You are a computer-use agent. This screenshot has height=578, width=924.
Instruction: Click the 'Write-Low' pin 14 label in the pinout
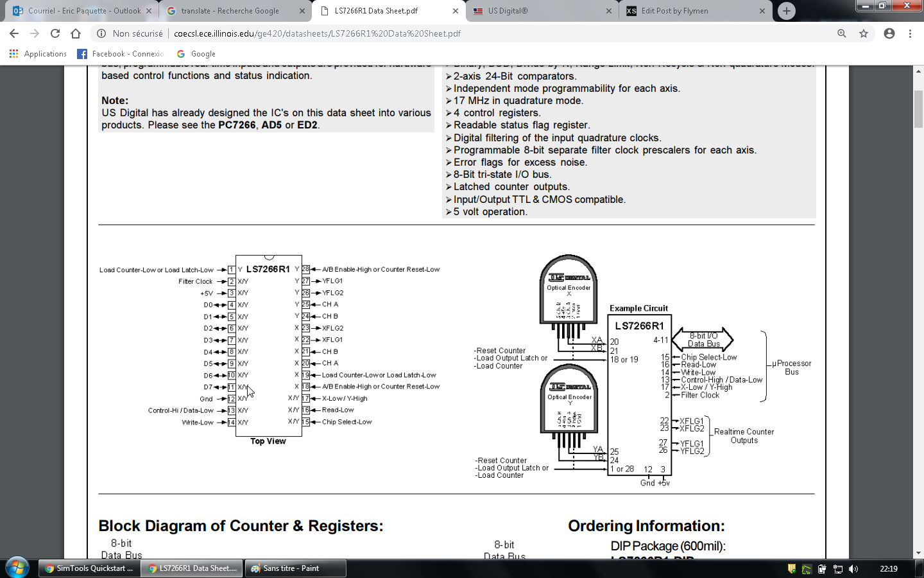pos(198,423)
